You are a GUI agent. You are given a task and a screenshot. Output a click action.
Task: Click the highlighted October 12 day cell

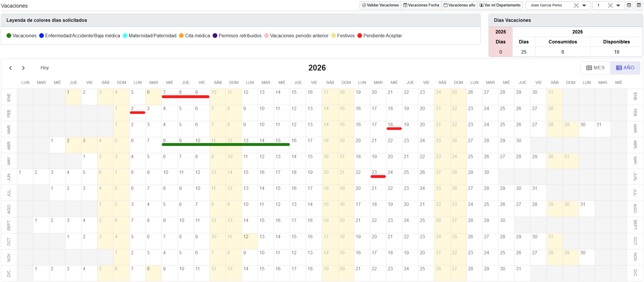pos(250,241)
